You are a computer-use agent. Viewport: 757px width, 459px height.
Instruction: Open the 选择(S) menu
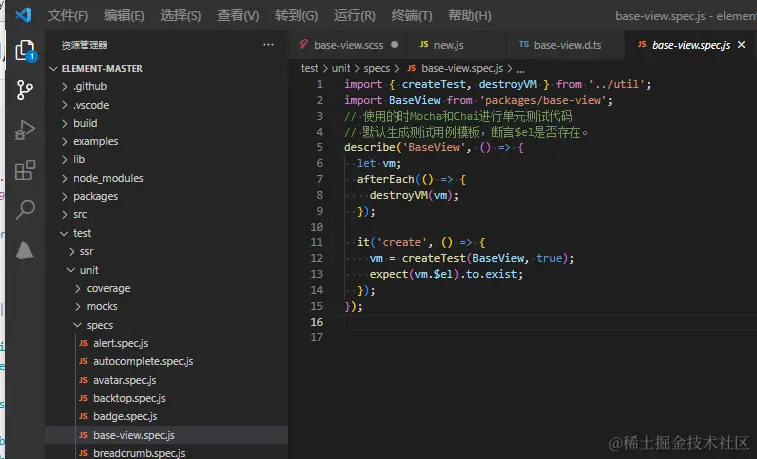pos(181,15)
